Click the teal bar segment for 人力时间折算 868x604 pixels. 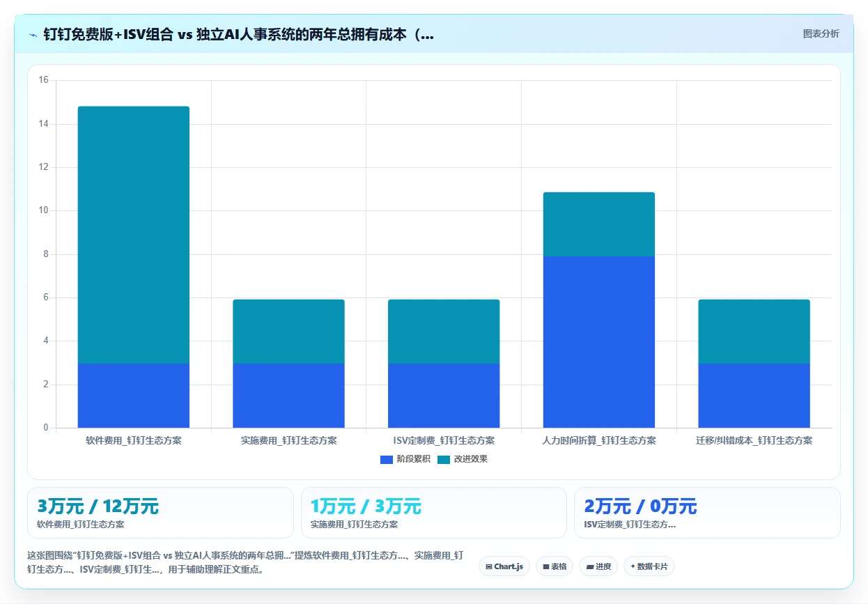(x=599, y=224)
